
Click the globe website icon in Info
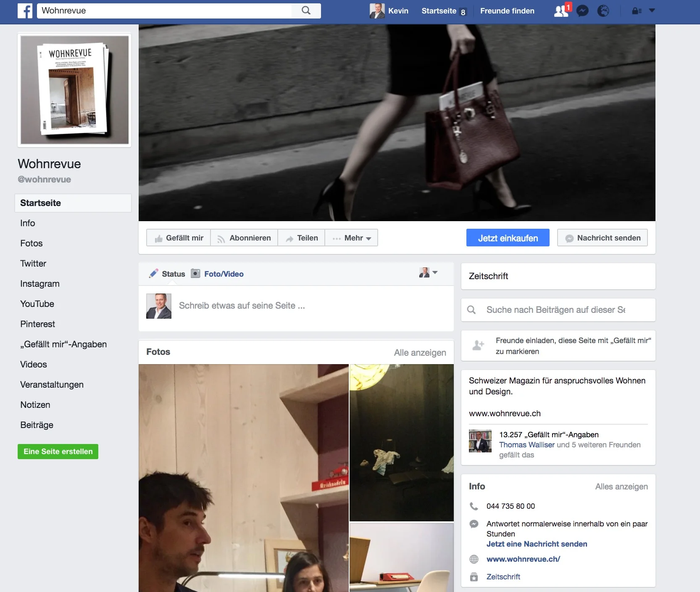474,559
